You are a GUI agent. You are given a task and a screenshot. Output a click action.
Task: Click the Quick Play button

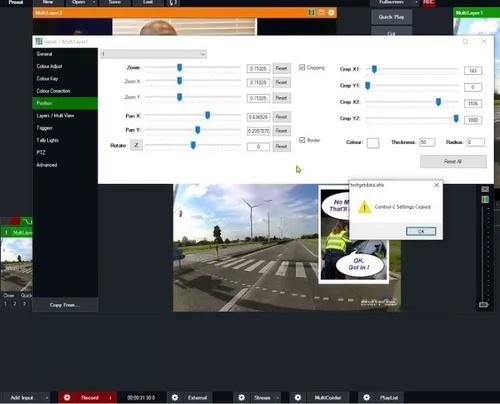(391, 17)
